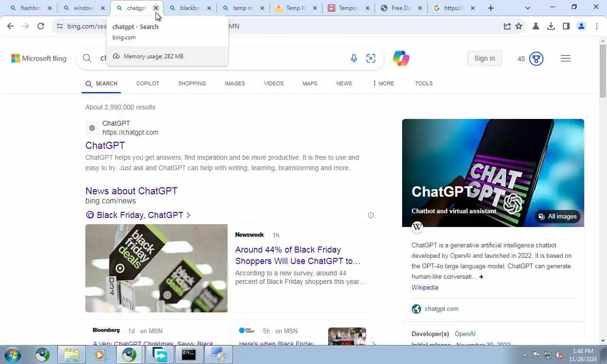The image size is (607, 364).
Task: Search using an image icon
Action: click(371, 58)
